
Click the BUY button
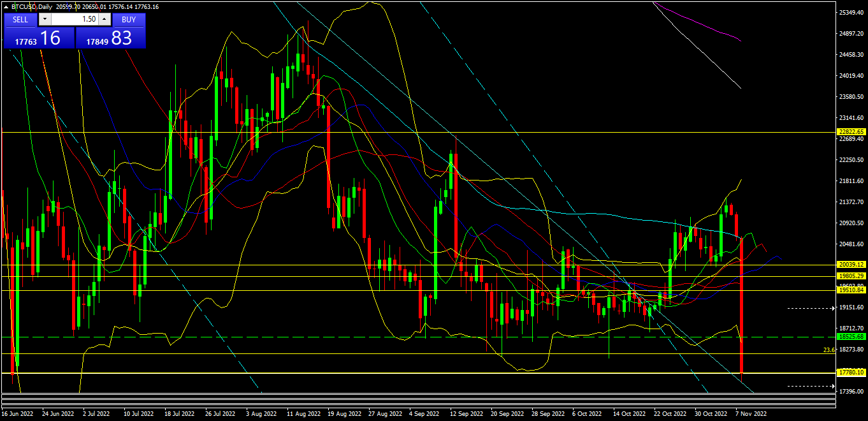tap(128, 19)
